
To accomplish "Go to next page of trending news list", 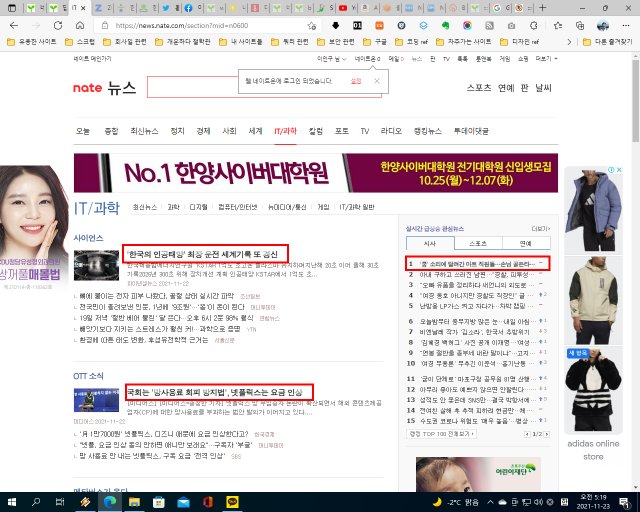I will pyautogui.click(x=547, y=434).
